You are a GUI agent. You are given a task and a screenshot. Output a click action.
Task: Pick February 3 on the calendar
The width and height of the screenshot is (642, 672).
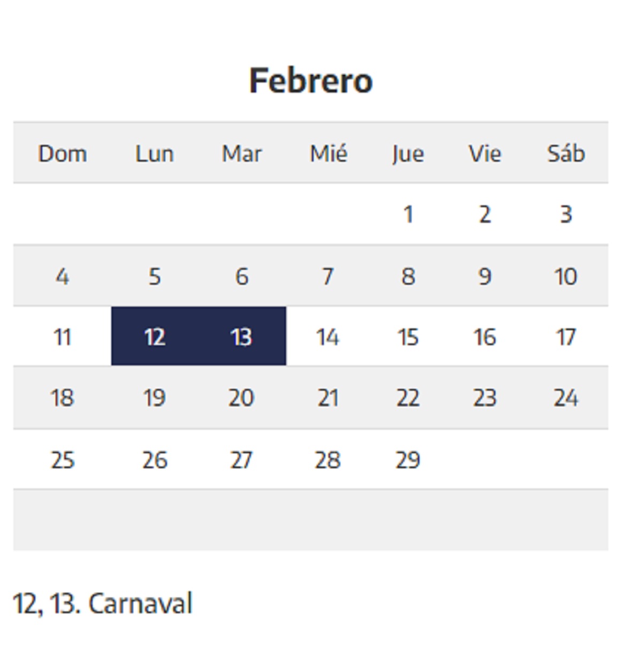point(566,215)
